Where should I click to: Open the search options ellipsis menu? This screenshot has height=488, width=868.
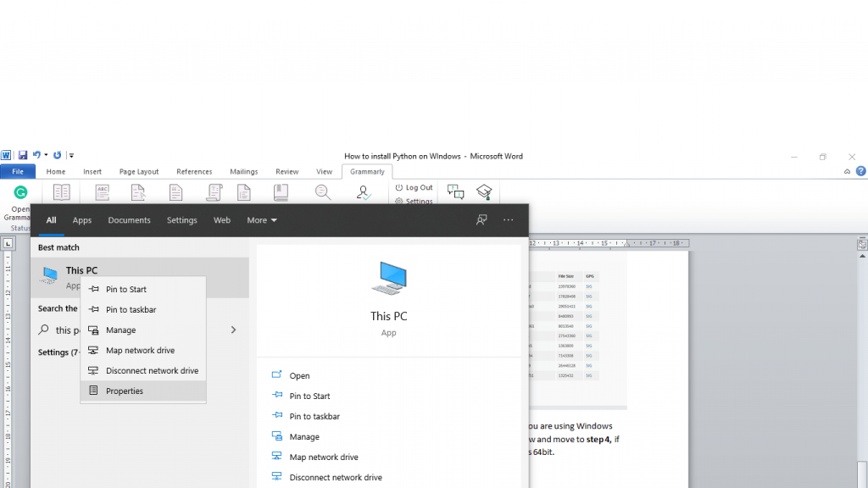tap(509, 220)
